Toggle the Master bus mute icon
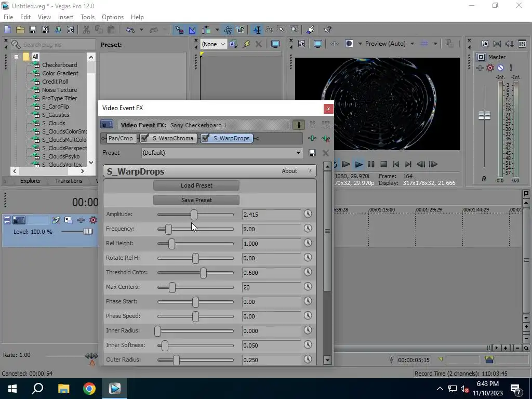 500,68
